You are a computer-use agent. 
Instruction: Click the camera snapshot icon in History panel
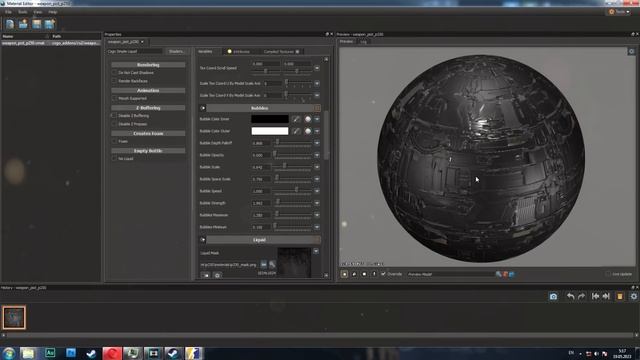pyautogui.click(x=553, y=296)
